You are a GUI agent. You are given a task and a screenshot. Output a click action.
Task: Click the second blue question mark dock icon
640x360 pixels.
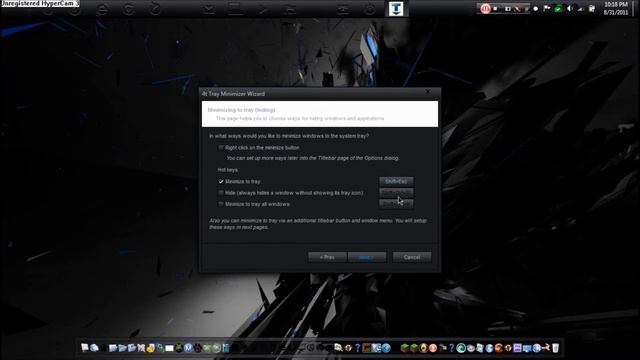click(x=452, y=348)
